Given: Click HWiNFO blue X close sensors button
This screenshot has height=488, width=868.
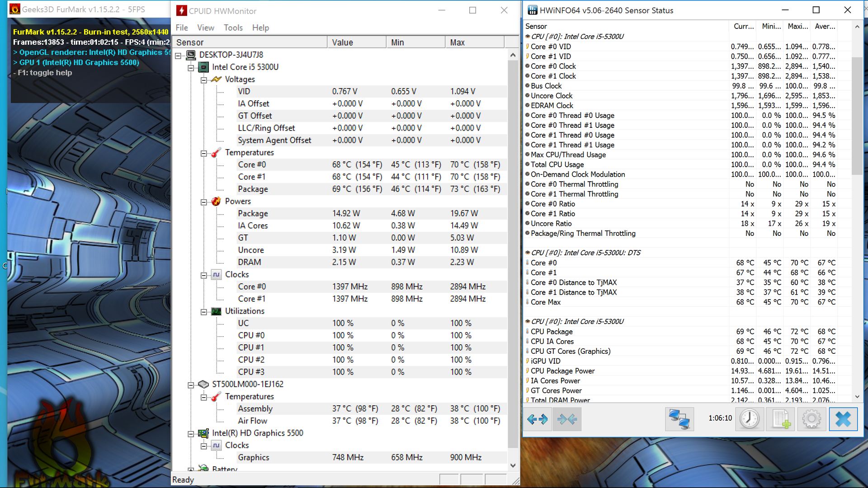Looking at the screenshot, I should click(843, 419).
